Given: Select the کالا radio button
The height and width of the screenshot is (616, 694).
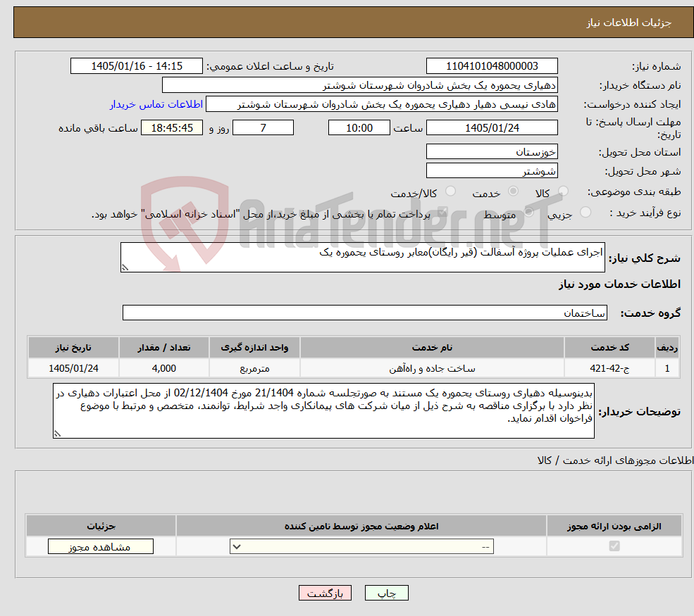Looking at the screenshot, I should [x=563, y=191].
